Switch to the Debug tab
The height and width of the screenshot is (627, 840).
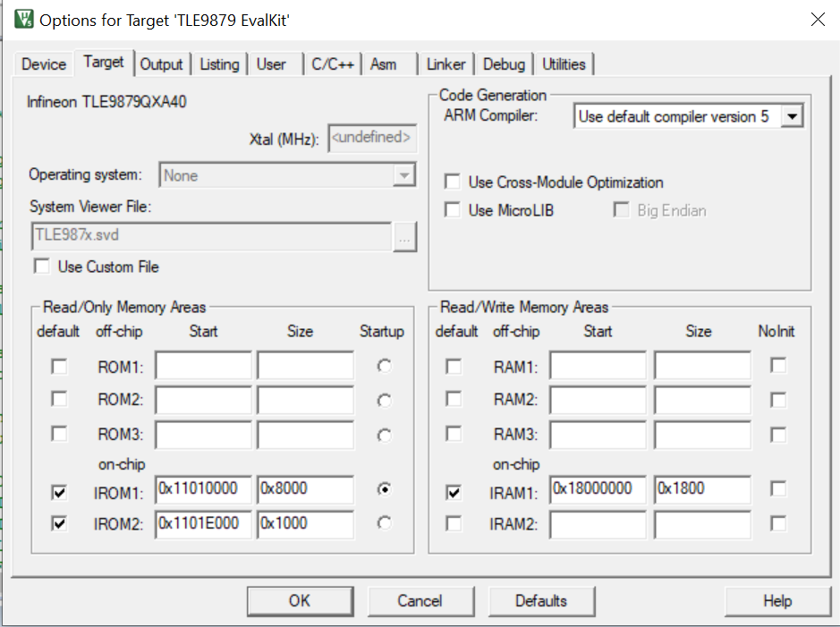tap(504, 64)
